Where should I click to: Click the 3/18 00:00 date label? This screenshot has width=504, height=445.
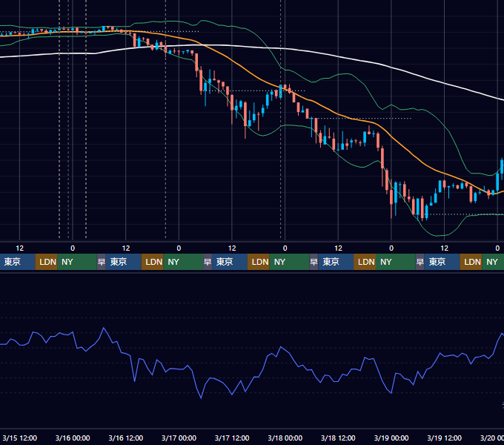tap(285, 438)
